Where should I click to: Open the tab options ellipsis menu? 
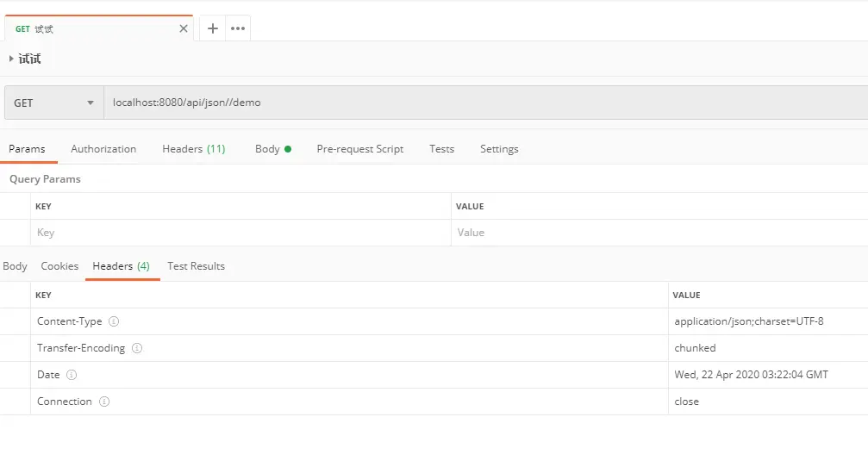pos(238,28)
